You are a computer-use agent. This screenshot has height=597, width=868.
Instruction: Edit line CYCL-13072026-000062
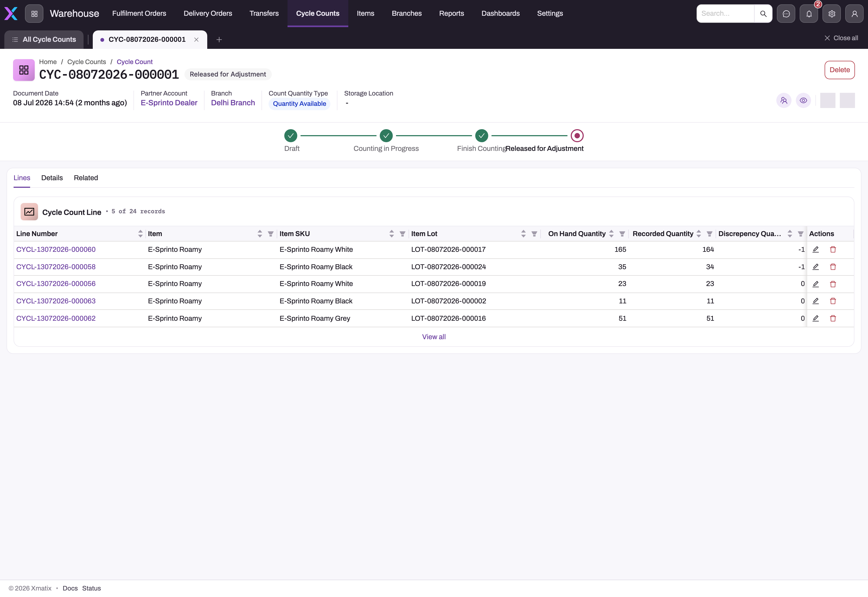click(815, 318)
